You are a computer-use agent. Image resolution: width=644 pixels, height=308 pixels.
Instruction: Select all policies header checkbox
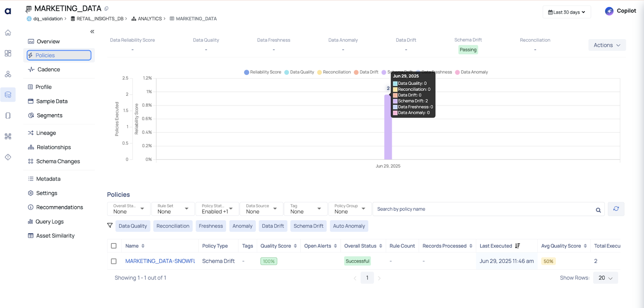(x=114, y=246)
